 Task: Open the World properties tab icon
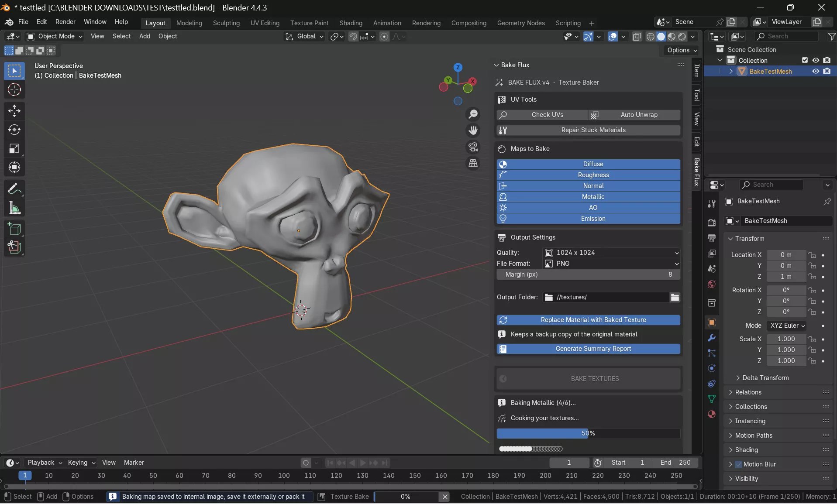coord(712,284)
